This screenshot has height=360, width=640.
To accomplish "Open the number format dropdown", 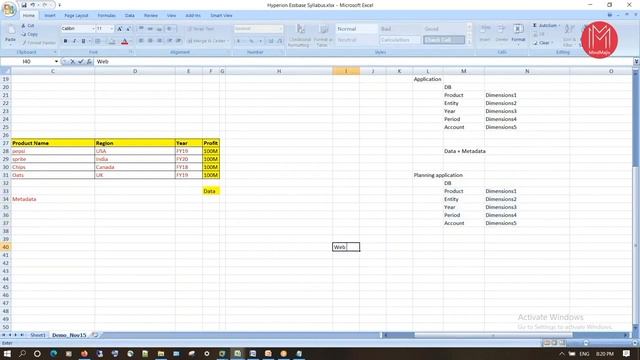I will point(280,29).
